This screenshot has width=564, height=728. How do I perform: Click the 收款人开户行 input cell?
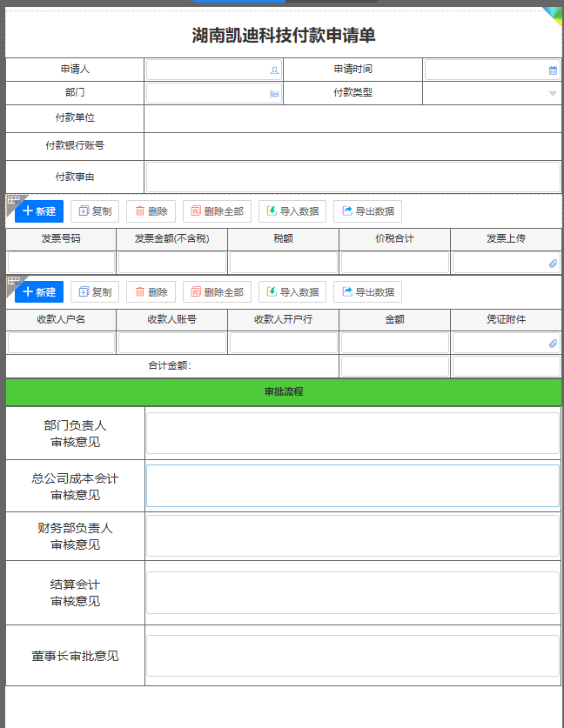(x=284, y=343)
